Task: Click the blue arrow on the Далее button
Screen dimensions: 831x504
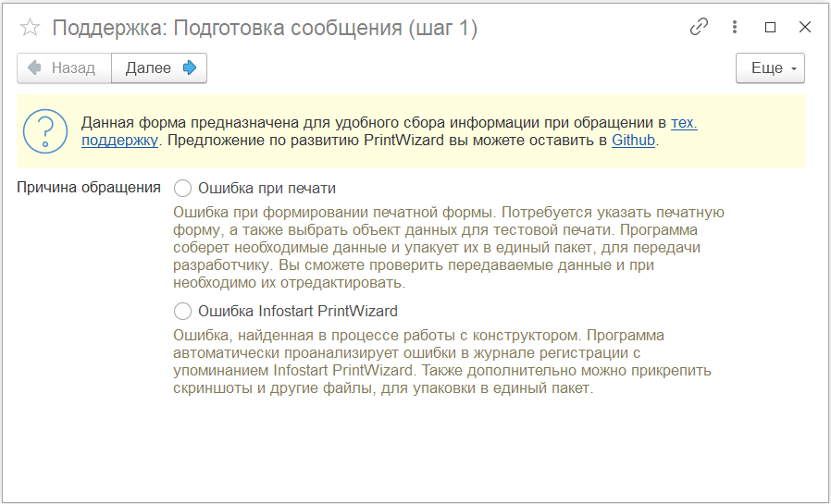Action: (190, 68)
